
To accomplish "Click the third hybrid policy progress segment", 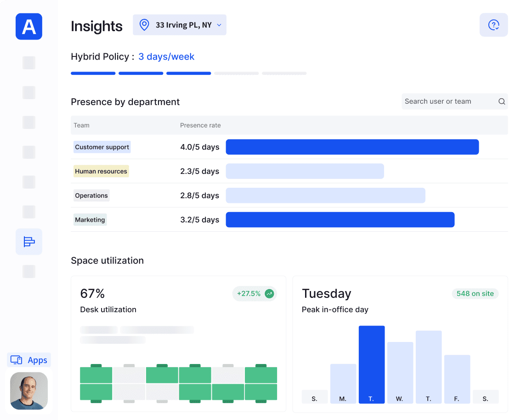I will pos(188,73).
